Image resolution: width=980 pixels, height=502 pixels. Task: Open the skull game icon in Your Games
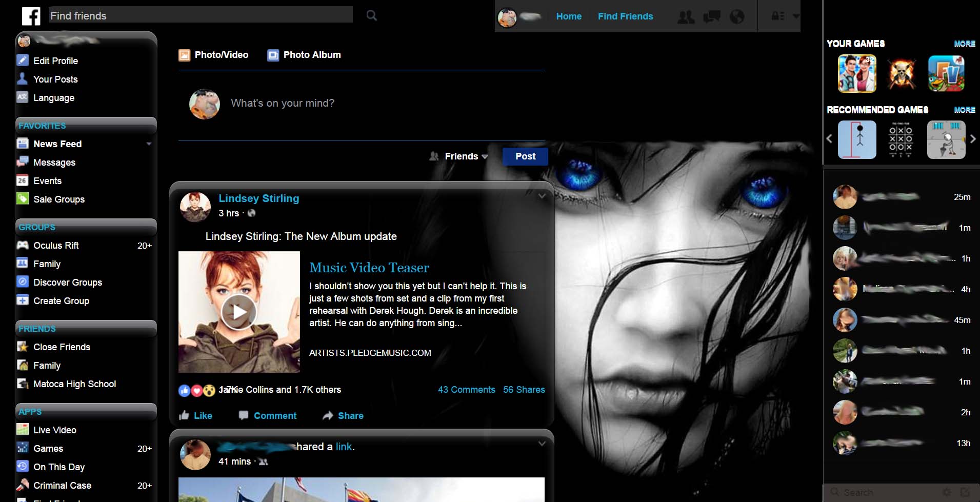click(902, 73)
